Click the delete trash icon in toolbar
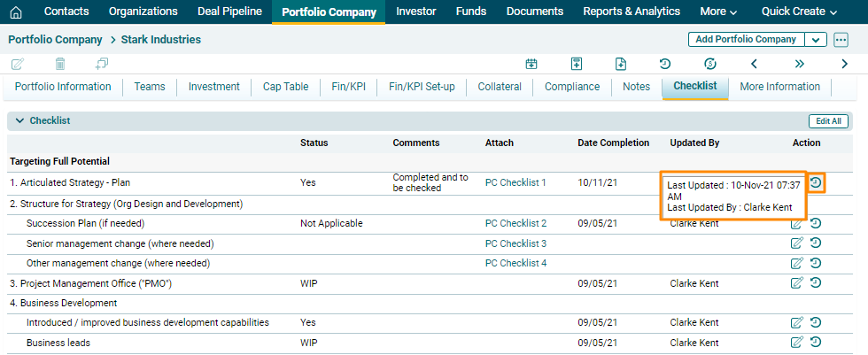The height and width of the screenshot is (355, 868). pos(60,64)
